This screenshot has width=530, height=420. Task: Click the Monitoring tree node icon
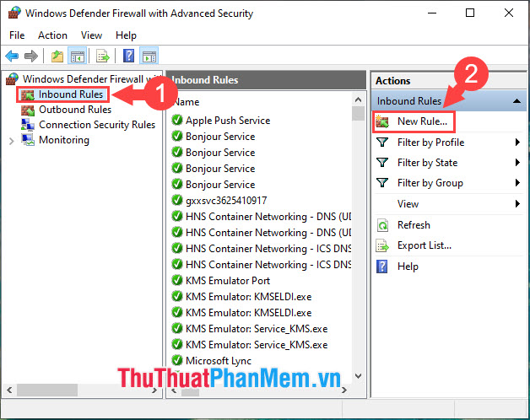pyautogui.click(x=28, y=139)
